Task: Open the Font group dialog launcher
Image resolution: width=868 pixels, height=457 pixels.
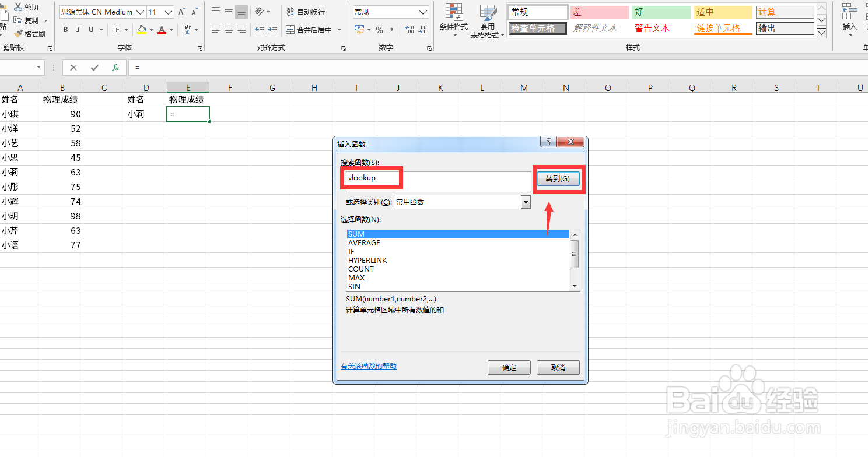Action: tap(200, 48)
